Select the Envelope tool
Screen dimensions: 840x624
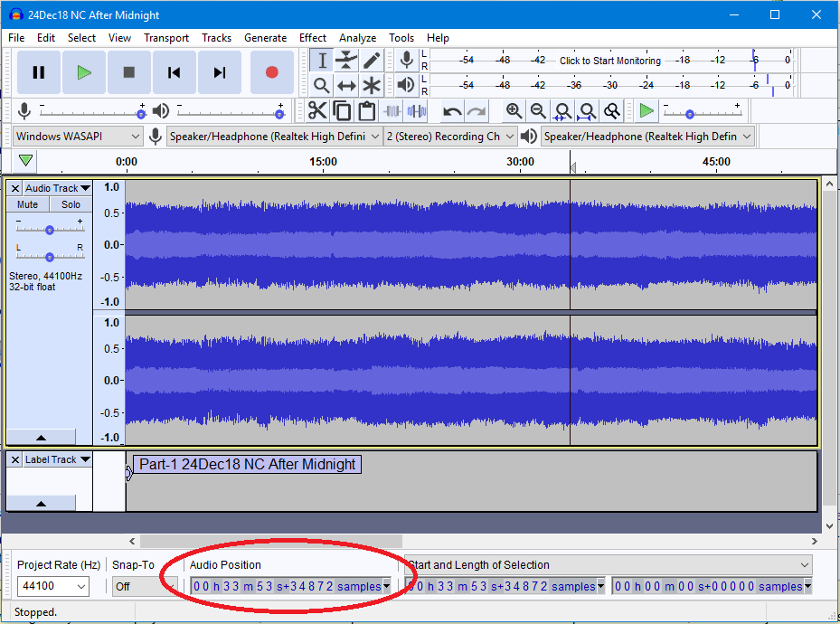[x=346, y=60]
